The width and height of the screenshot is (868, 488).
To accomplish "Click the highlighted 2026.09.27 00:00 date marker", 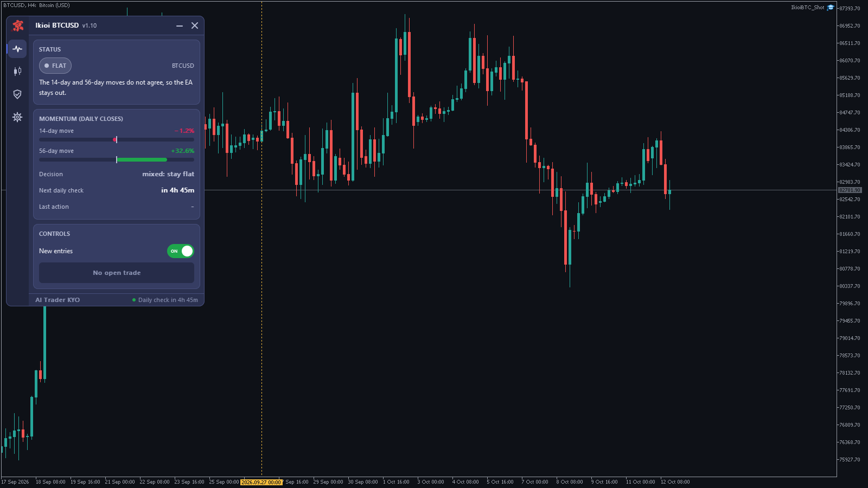I will (x=261, y=482).
